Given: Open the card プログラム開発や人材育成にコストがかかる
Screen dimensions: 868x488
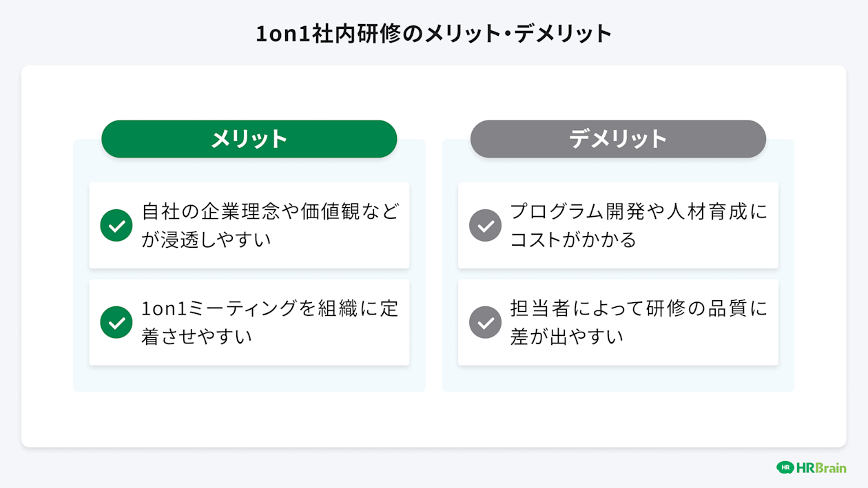Looking at the screenshot, I should pyautogui.click(x=618, y=225).
